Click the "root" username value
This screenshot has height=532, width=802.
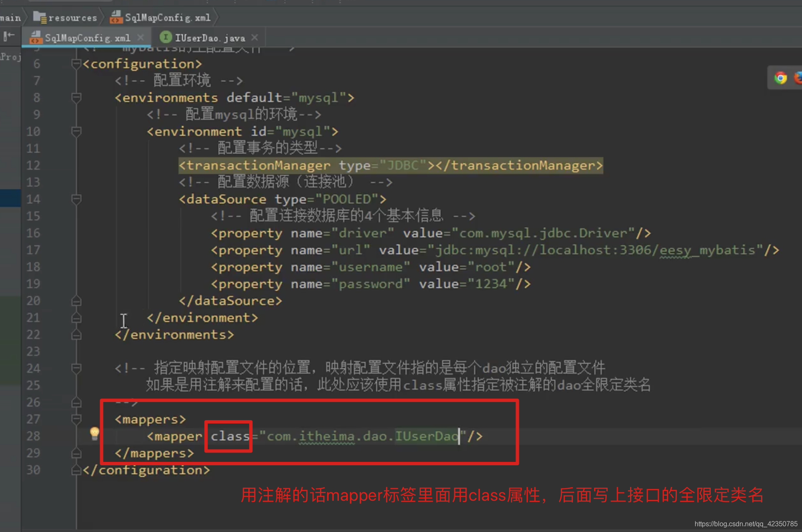point(491,267)
